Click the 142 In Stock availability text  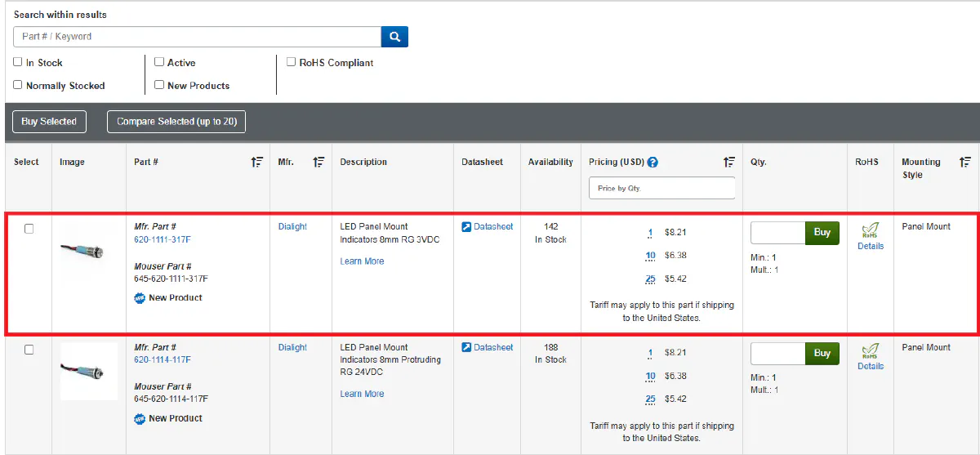pyautogui.click(x=550, y=233)
